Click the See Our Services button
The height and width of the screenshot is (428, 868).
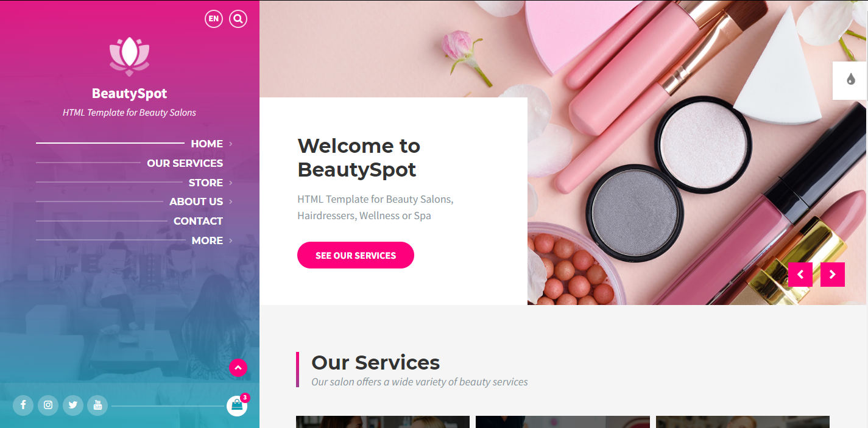pos(356,255)
